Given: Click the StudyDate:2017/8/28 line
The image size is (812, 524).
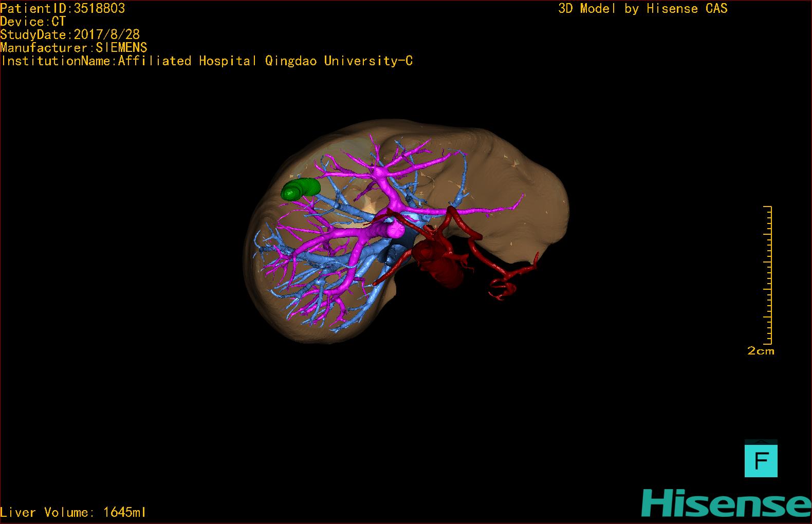Looking at the screenshot, I should [x=70, y=34].
